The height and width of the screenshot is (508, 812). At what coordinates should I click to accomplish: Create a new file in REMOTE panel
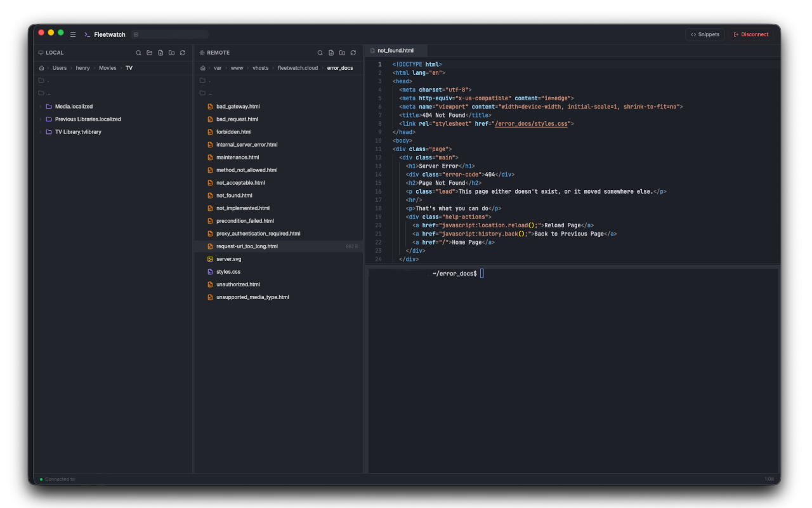(331, 53)
